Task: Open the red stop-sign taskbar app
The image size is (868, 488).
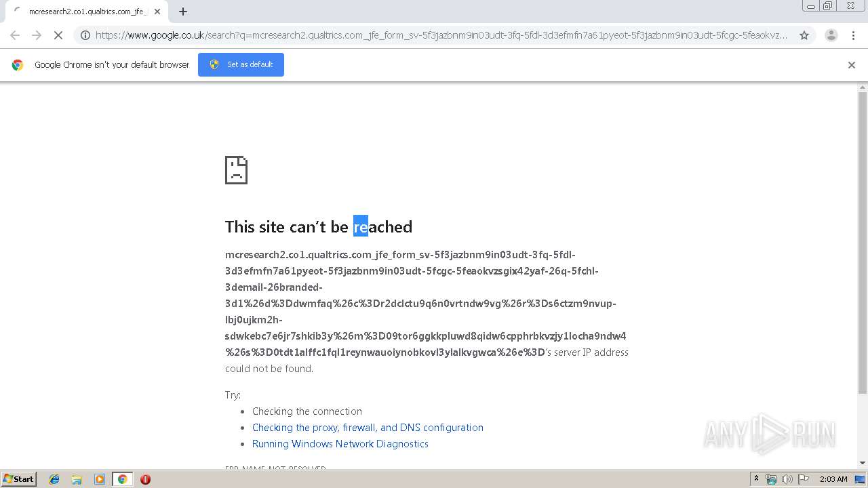Action: [145, 479]
